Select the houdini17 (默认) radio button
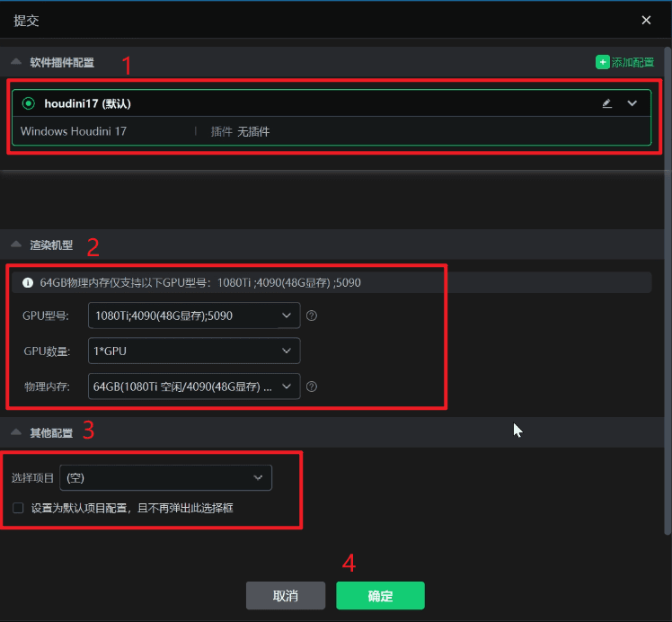 29,103
